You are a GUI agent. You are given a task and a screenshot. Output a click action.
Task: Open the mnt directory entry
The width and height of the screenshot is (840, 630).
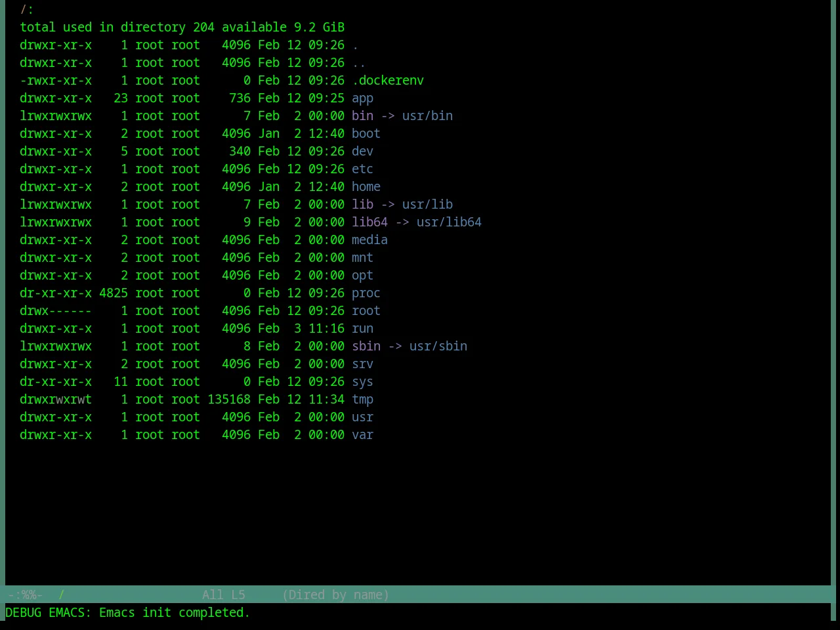point(362,258)
